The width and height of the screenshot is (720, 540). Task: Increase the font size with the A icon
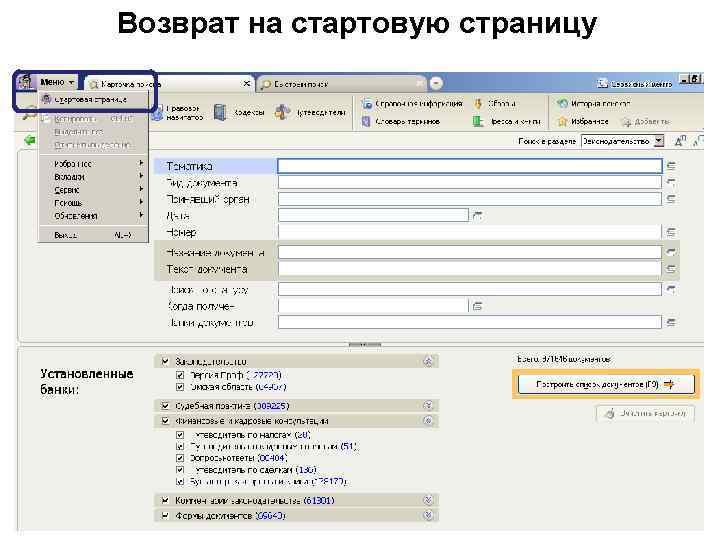coord(680,141)
